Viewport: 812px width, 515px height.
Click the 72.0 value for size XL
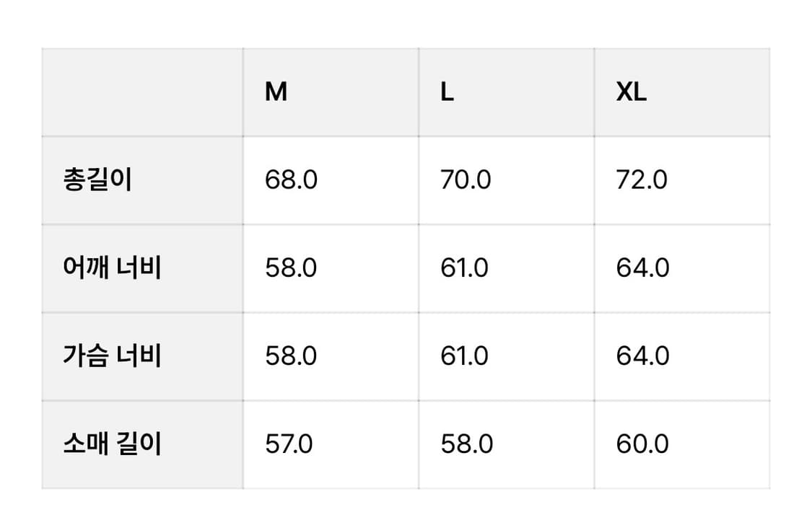(x=642, y=180)
